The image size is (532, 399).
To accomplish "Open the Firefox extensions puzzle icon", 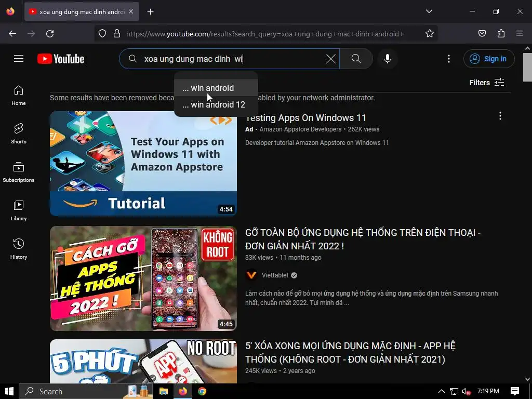I will click(x=501, y=34).
